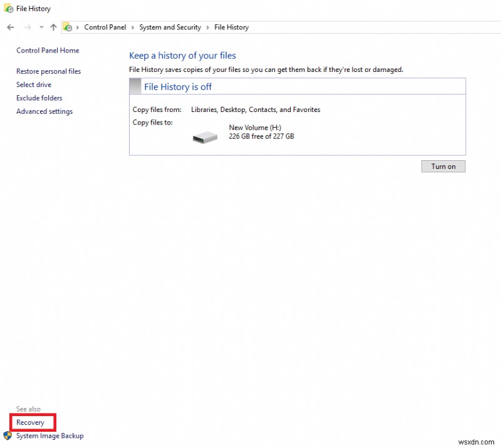Open Advanced settings for File History
This screenshot has width=501, height=448.
tap(44, 111)
